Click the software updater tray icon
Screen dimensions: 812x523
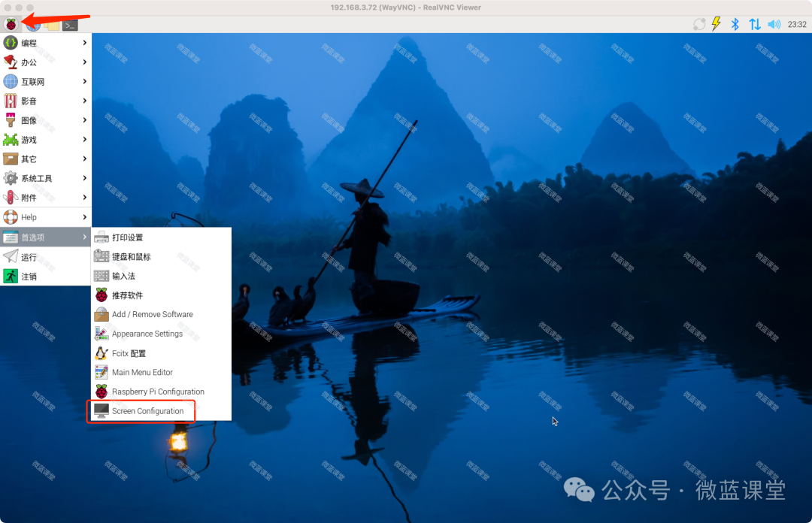click(699, 24)
